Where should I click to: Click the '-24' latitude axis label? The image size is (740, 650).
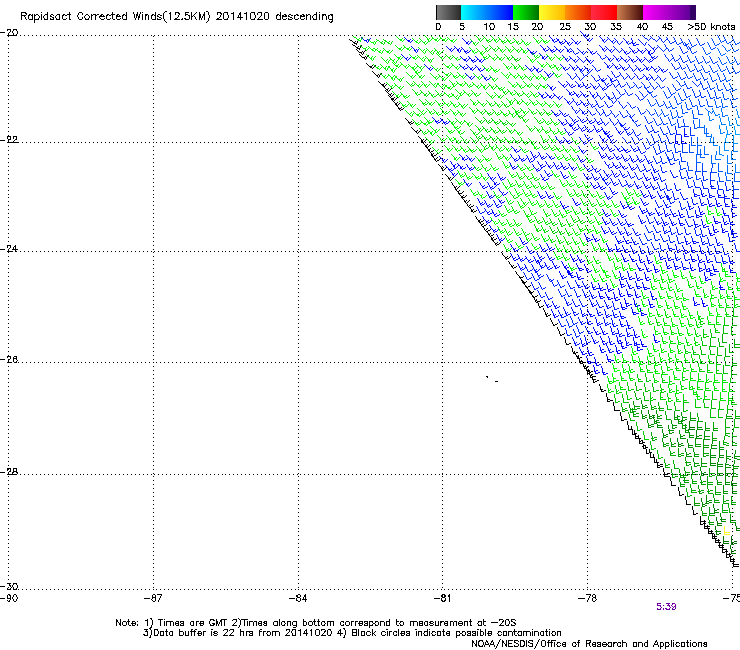(x=9, y=248)
